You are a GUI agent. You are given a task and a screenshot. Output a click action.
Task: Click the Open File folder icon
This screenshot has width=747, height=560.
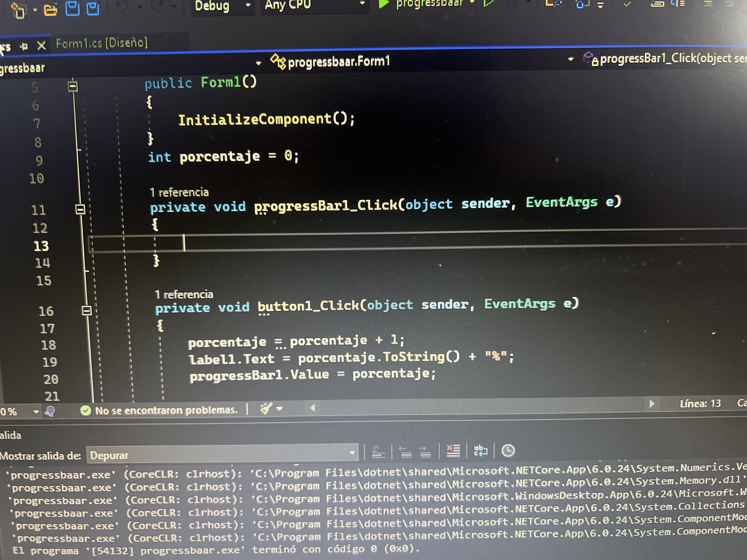pyautogui.click(x=50, y=10)
